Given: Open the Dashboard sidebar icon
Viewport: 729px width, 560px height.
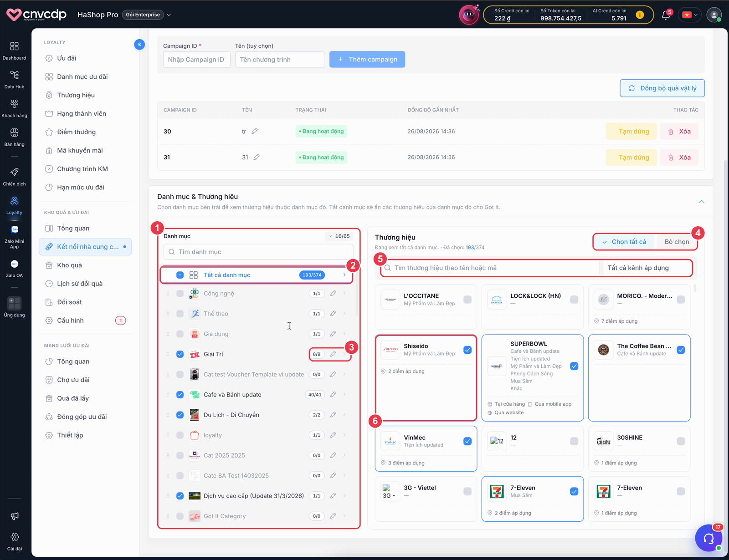Looking at the screenshot, I should (x=14, y=46).
